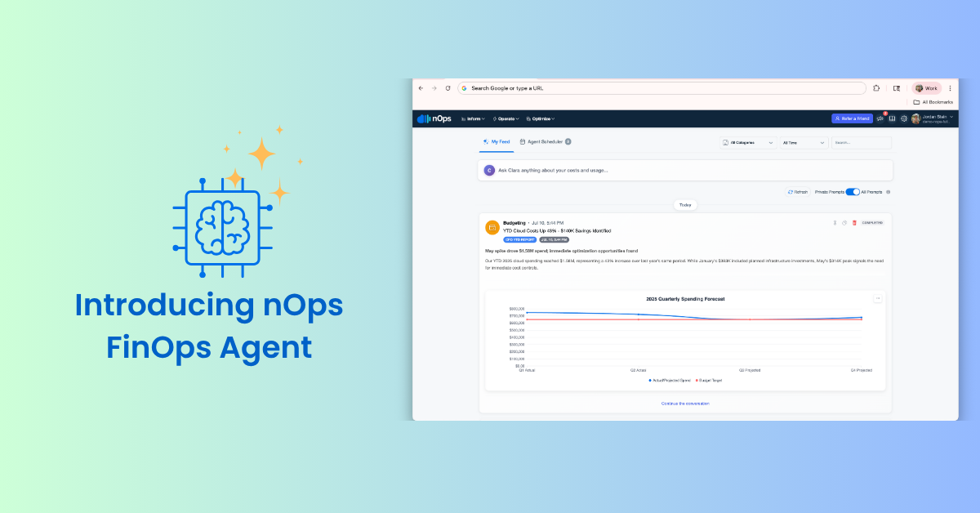Click the COMPLETED status badge
This screenshot has height=513, width=980.
[x=872, y=222]
